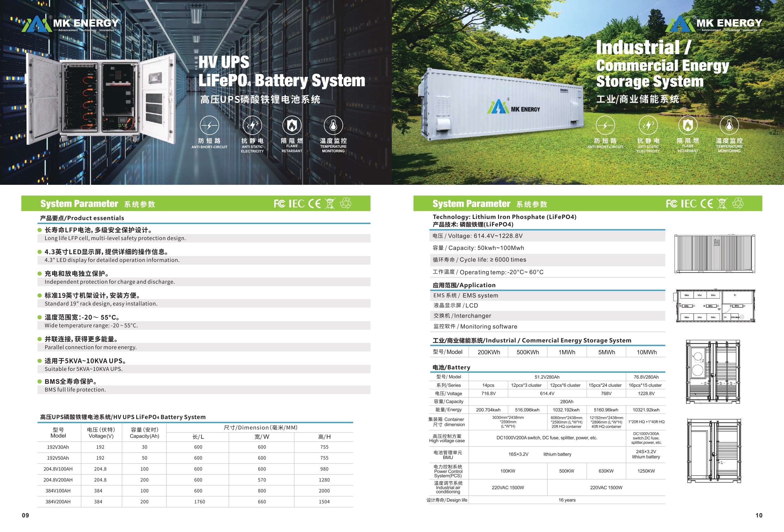Open the end-view drawing with two circular fans
The image size is (784, 532).
click(713, 372)
